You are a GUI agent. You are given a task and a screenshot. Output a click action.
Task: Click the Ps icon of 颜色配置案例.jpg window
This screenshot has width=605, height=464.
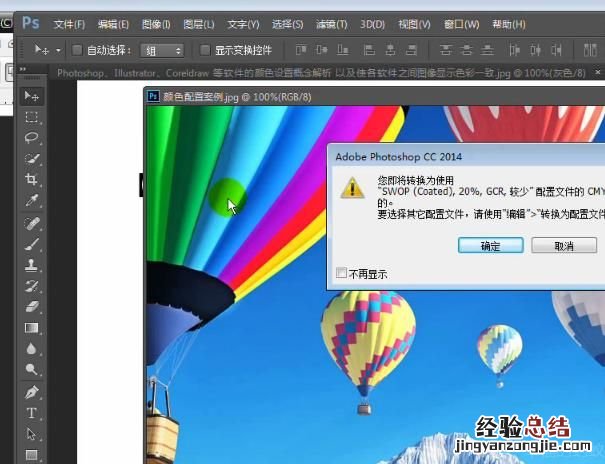coord(154,96)
